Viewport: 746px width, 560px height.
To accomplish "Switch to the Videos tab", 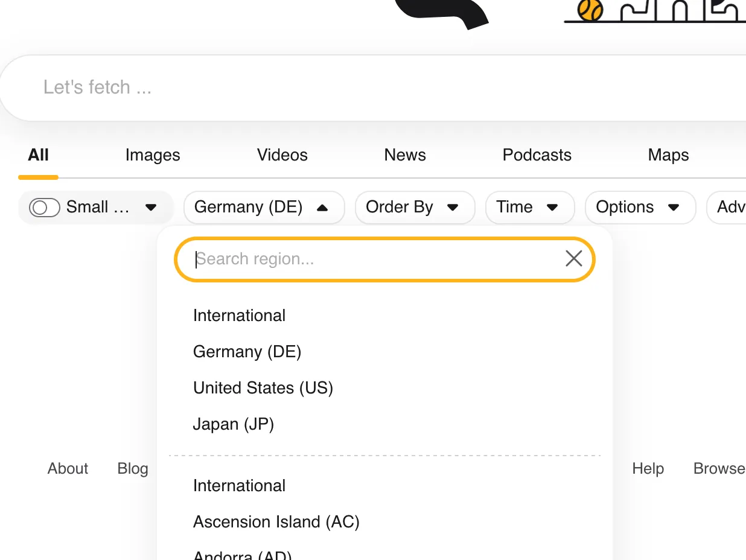I will pyautogui.click(x=282, y=155).
